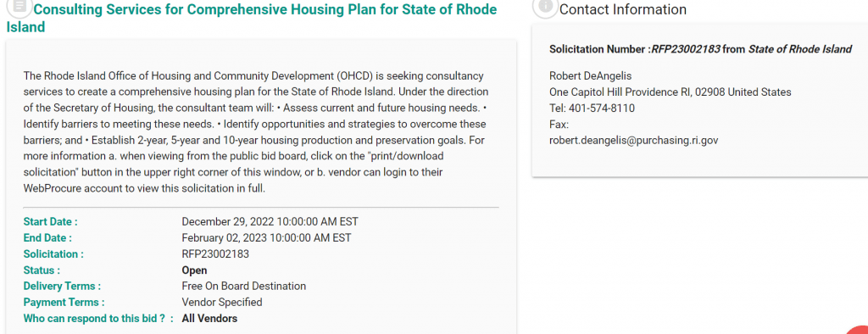Select the Contact Information heading
The height and width of the screenshot is (334, 868).
(623, 9)
